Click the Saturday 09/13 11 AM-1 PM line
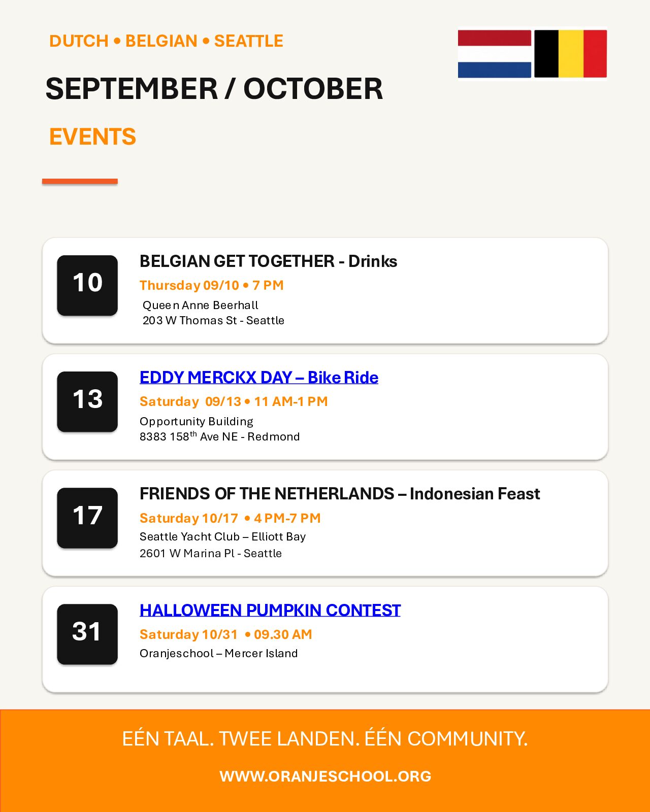This screenshot has width=650, height=812. tap(234, 401)
